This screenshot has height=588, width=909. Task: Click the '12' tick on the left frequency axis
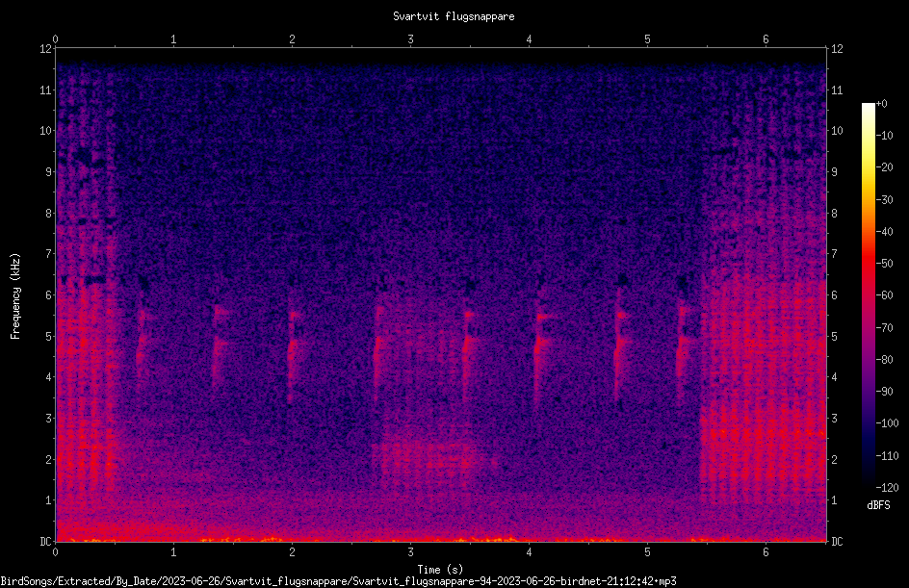pyautogui.click(x=45, y=49)
